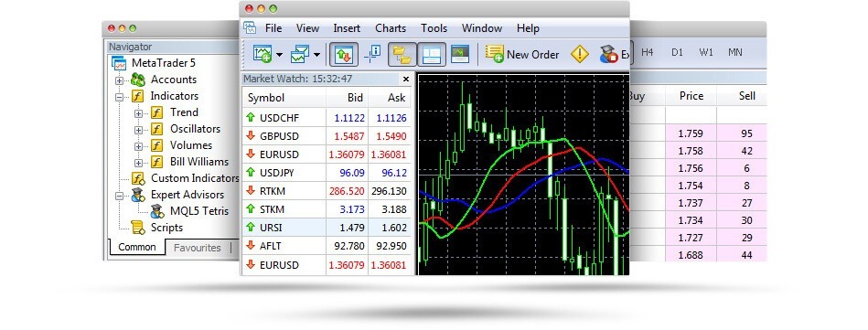
Task: Collapse the Indicators node in Navigator
Action: (119, 97)
